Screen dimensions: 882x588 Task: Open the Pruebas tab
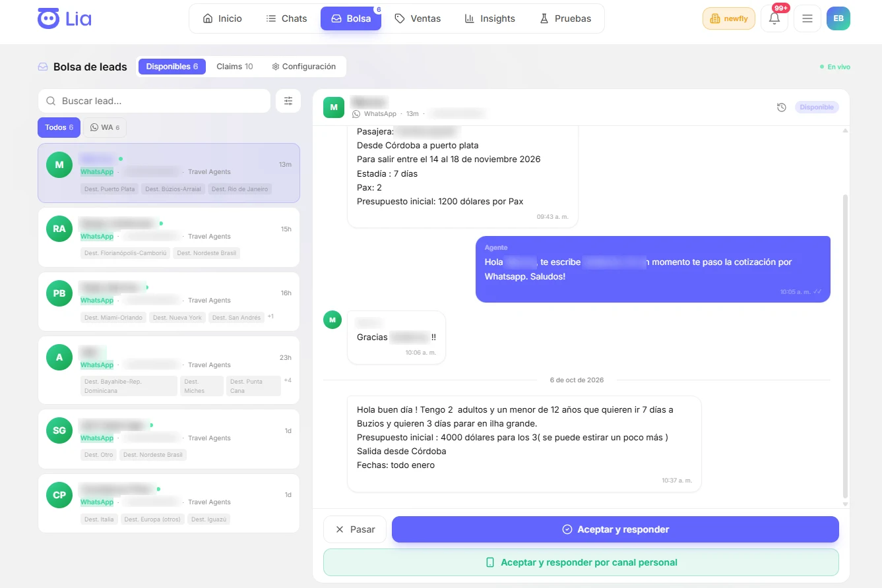coord(565,18)
